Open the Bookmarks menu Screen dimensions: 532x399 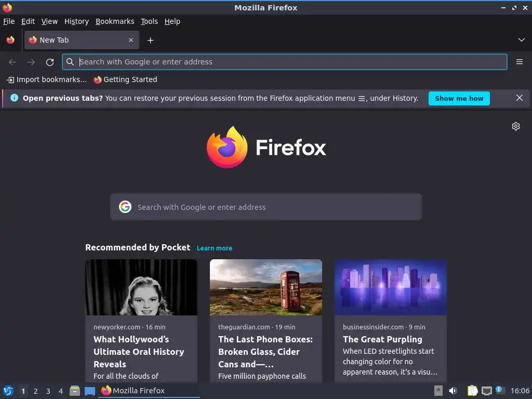pyautogui.click(x=115, y=21)
